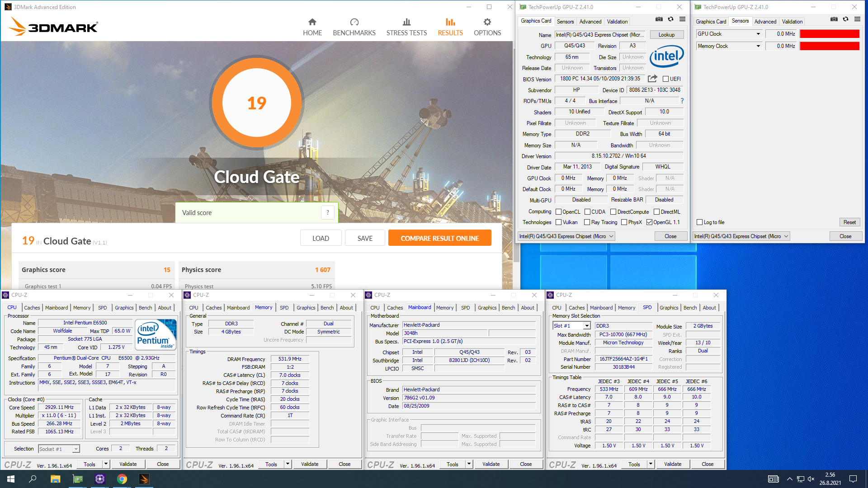Image resolution: width=868 pixels, height=488 pixels.
Task: Toggle DirectCompute checkbox
Action: click(613, 212)
